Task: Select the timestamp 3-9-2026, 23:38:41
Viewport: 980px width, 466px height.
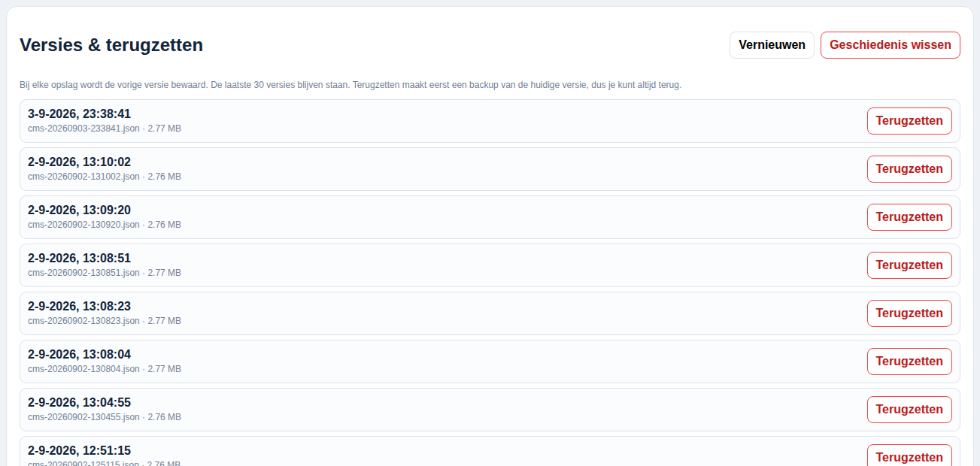Action: (x=79, y=114)
